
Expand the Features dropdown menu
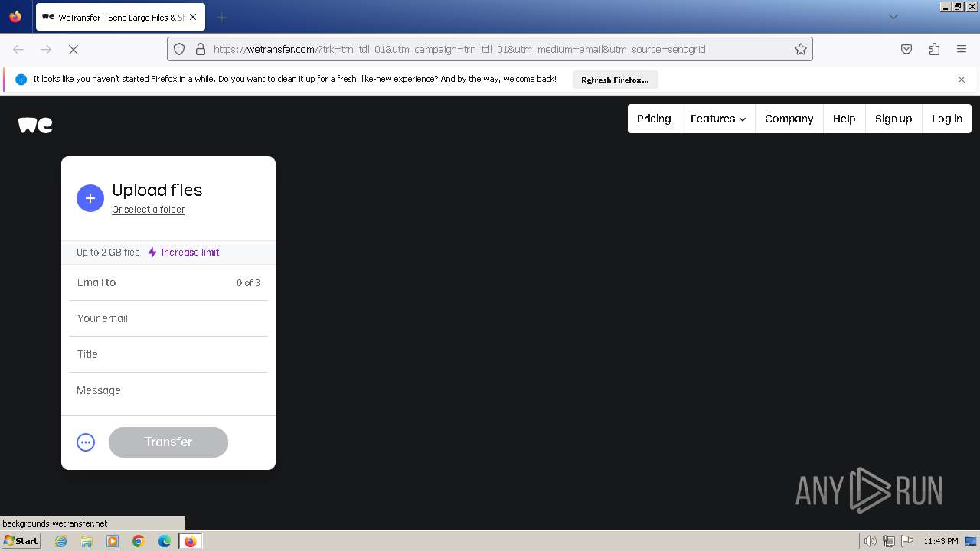pyautogui.click(x=718, y=119)
